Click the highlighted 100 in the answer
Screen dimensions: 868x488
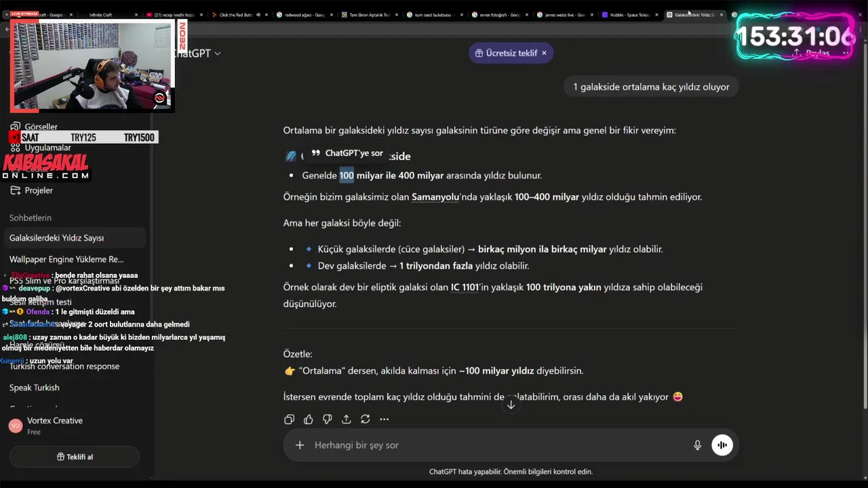click(x=347, y=176)
